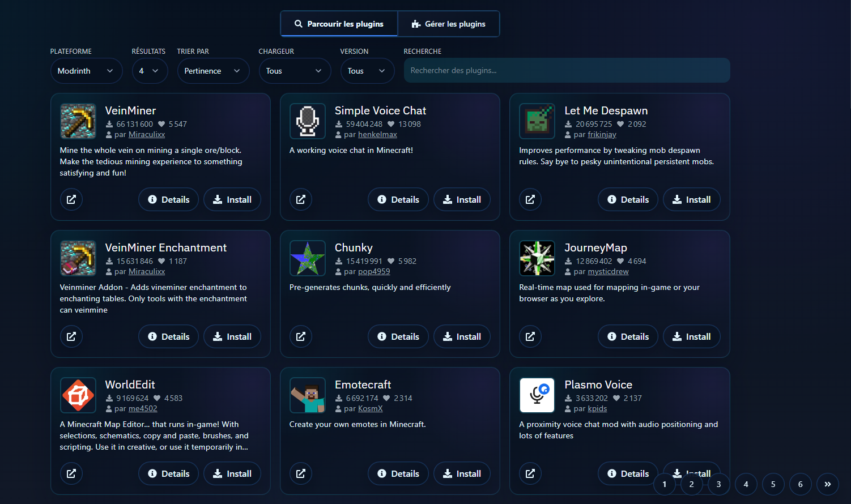Screen dimensions: 851x504
Task: Open VeinMiner external link icon
Action: [71, 199]
